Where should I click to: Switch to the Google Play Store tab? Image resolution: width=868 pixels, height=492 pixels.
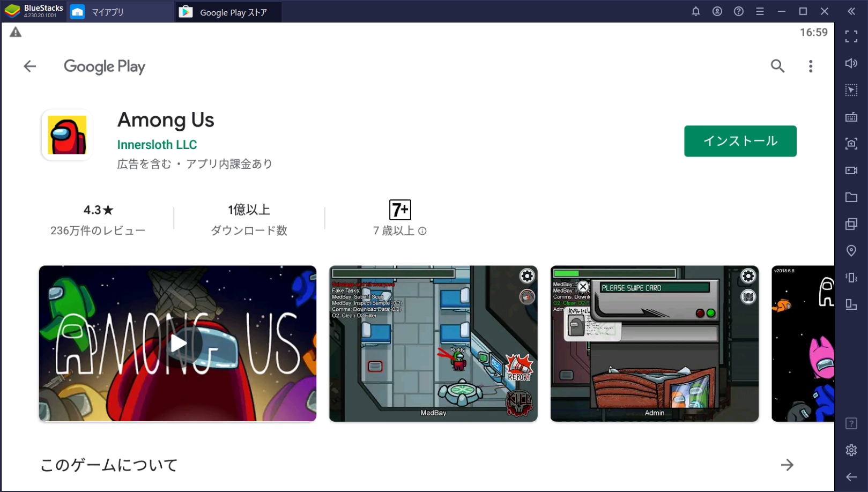pyautogui.click(x=229, y=12)
